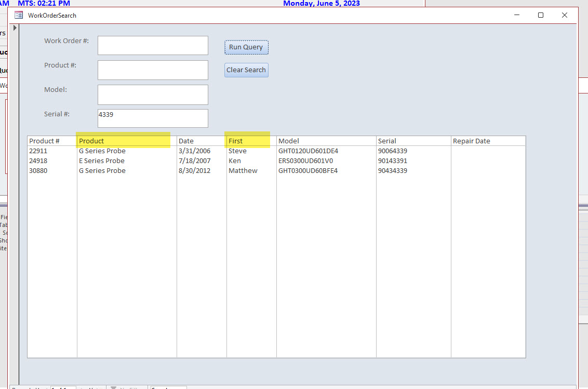Image resolution: width=588 pixels, height=389 pixels.
Task: Click the Clear Search button
Action: [246, 70]
